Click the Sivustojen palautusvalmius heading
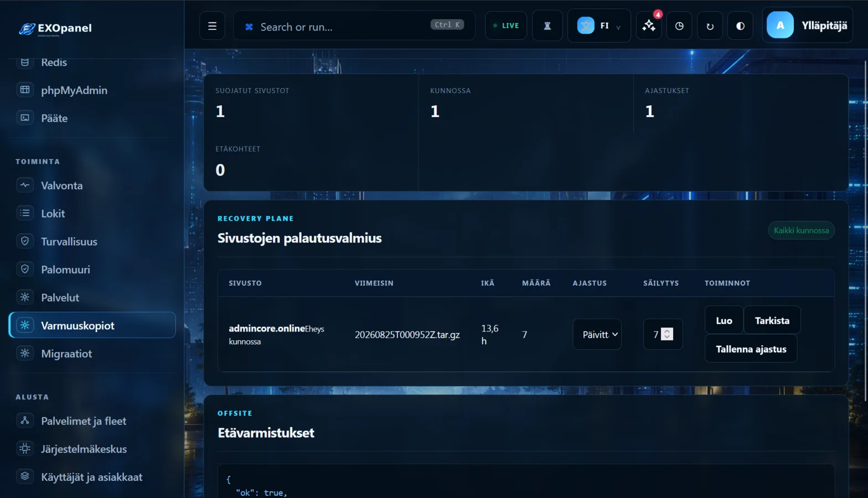868x498 pixels. (299, 238)
